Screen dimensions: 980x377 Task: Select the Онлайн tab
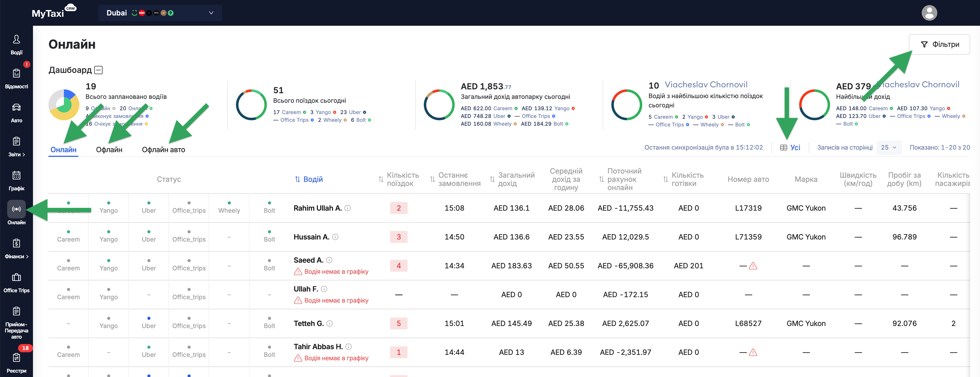click(x=64, y=150)
